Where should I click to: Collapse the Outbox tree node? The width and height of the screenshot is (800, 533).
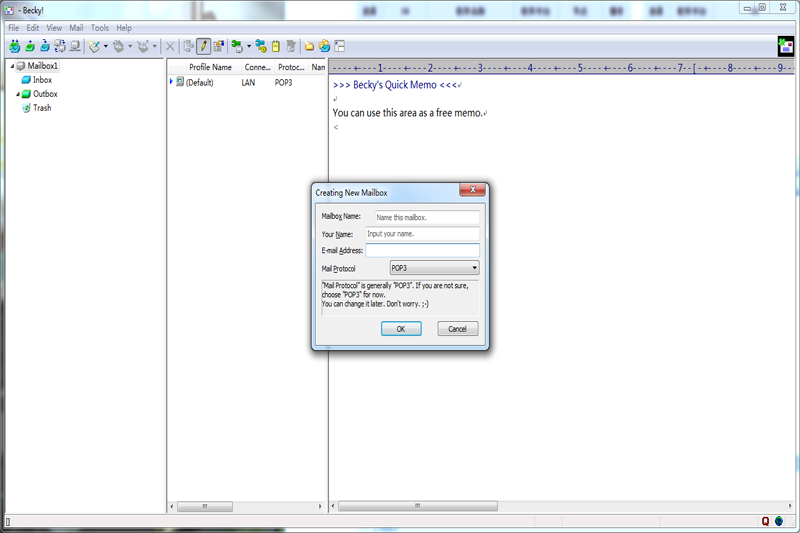tap(17, 94)
